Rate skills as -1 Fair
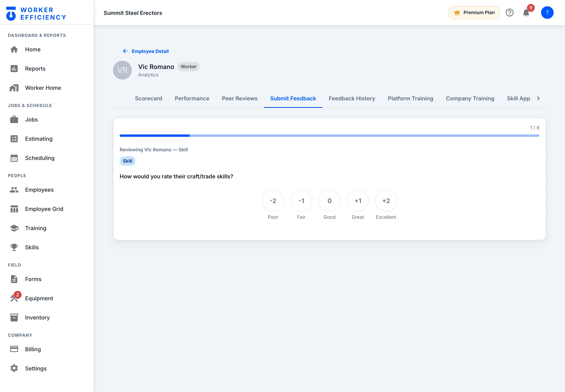The height and width of the screenshot is (392, 565). 301,201
